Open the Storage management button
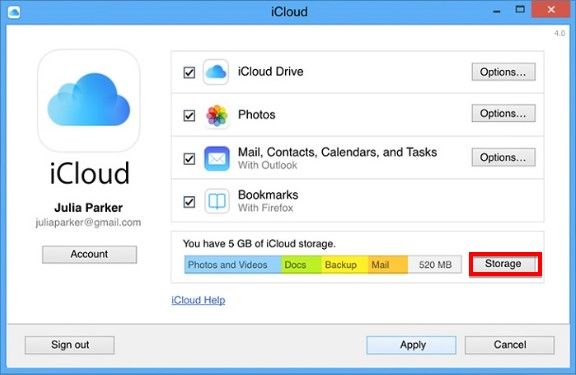The height and width of the screenshot is (375, 576). (505, 264)
